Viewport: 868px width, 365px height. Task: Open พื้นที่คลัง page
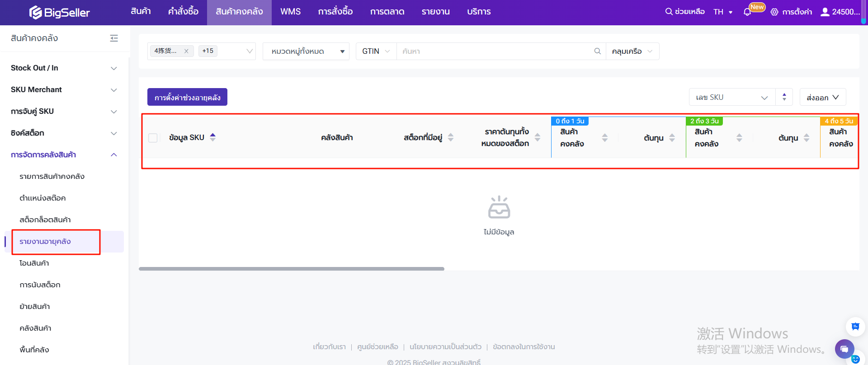34,350
